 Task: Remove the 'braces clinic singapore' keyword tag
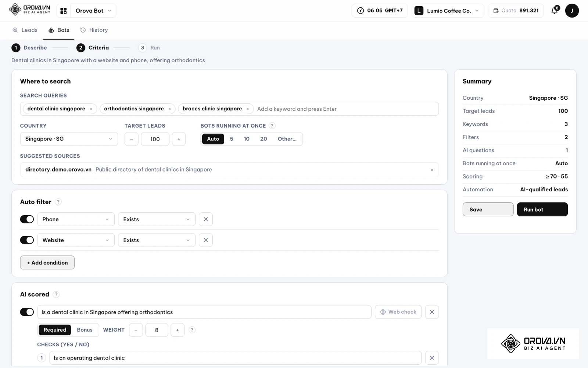pyautogui.click(x=248, y=109)
